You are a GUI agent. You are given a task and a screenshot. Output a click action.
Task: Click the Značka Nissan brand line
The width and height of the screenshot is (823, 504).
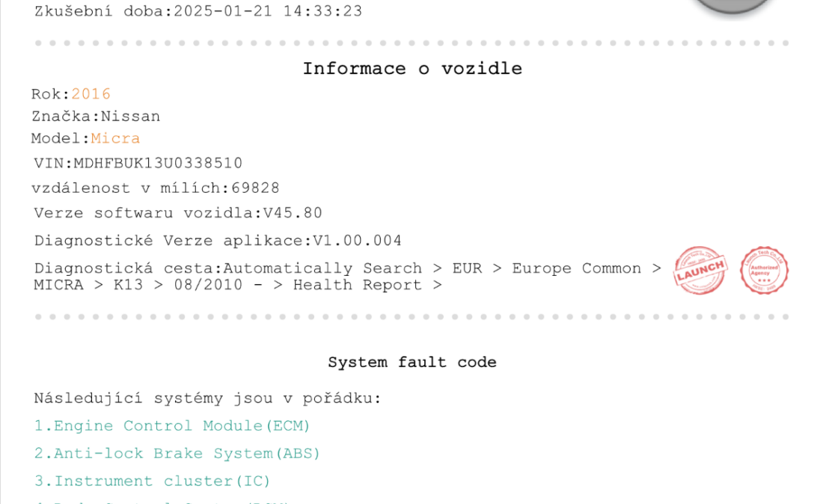point(96,117)
